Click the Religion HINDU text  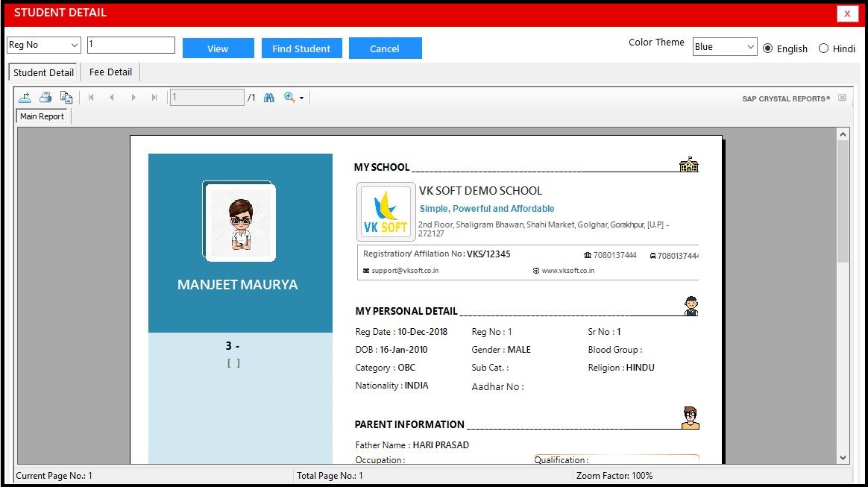(621, 368)
